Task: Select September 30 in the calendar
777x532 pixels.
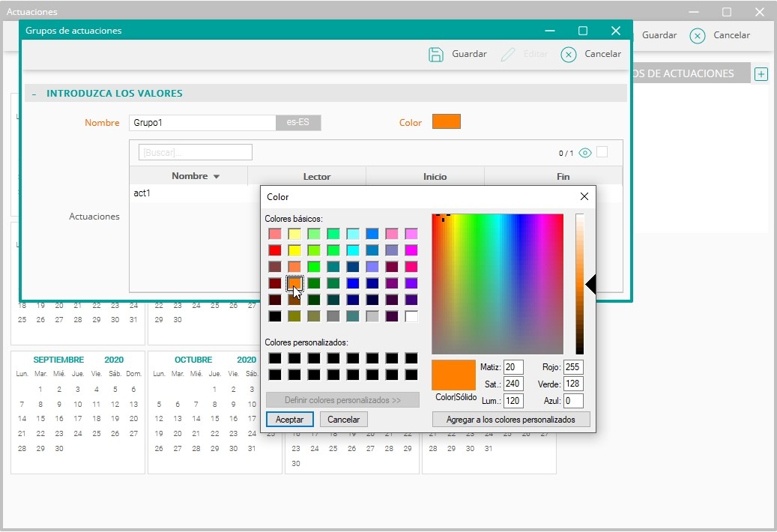Action: click(x=59, y=448)
